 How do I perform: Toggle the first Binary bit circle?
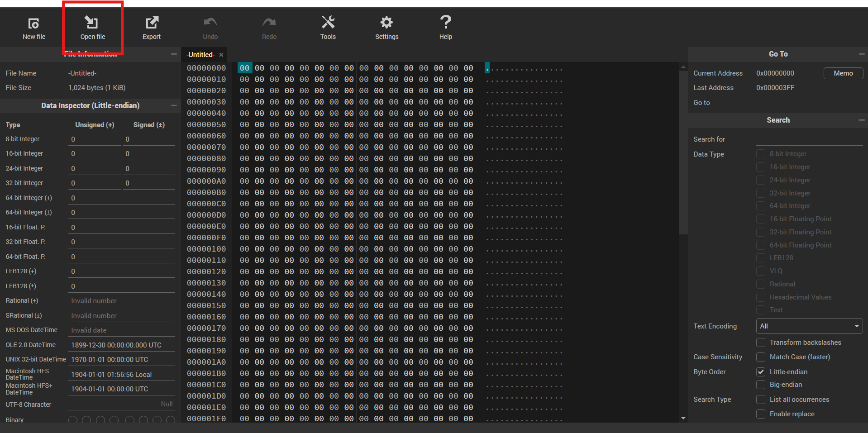click(x=73, y=420)
